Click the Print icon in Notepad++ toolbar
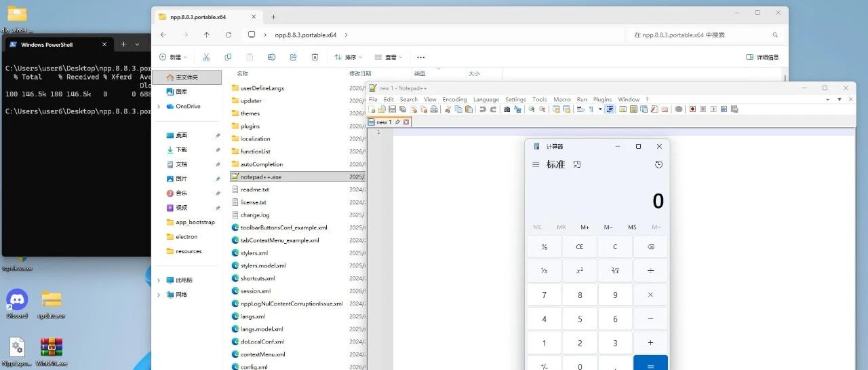Screen dimensions: 868x370 [x=434, y=109]
